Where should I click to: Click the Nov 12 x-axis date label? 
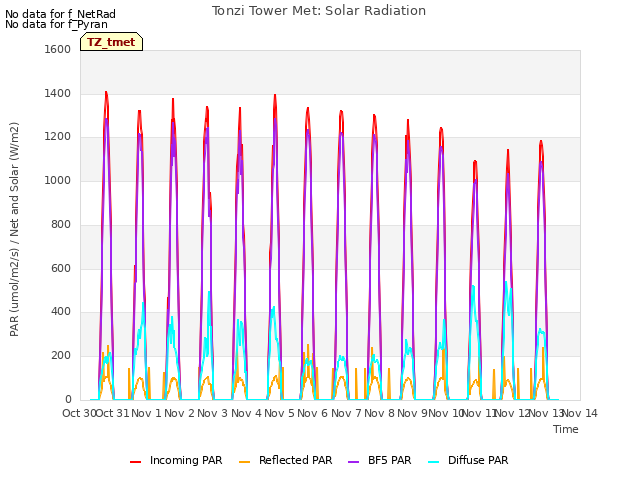click(x=512, y=413)
